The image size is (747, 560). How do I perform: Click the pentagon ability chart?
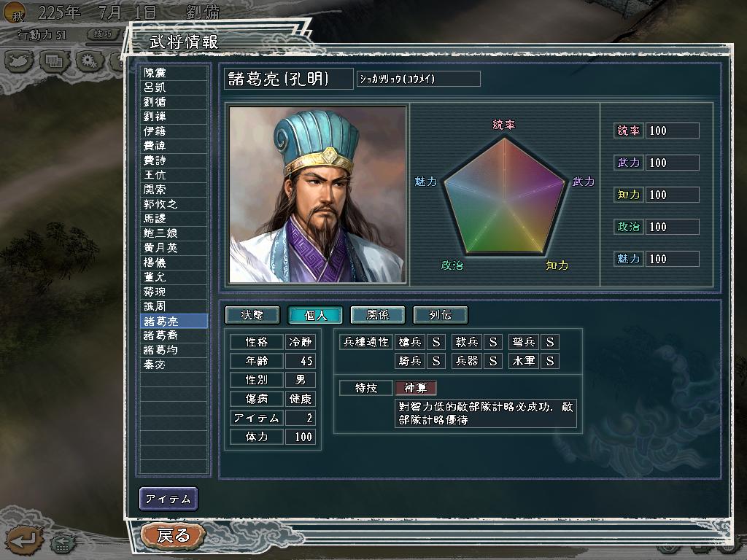coord(505,195)
